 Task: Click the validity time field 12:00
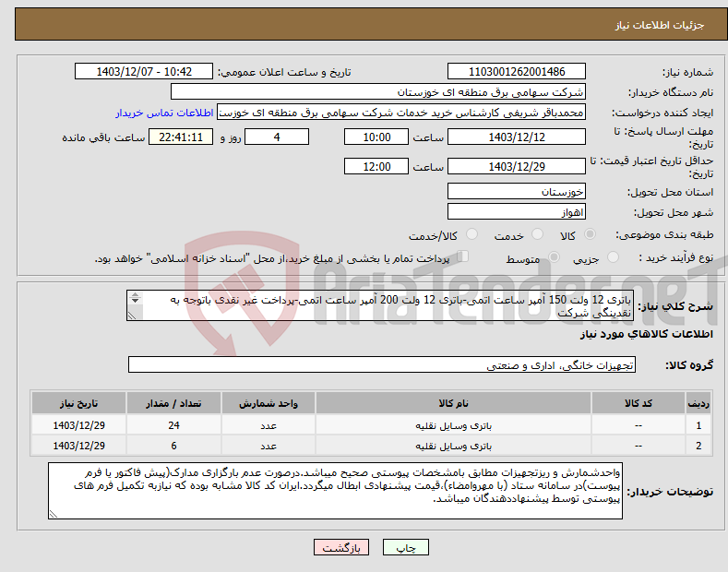click(x=376, y=166)
